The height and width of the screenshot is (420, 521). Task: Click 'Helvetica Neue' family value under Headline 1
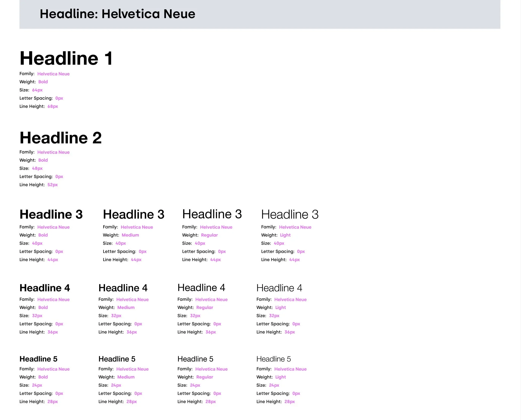53,74
